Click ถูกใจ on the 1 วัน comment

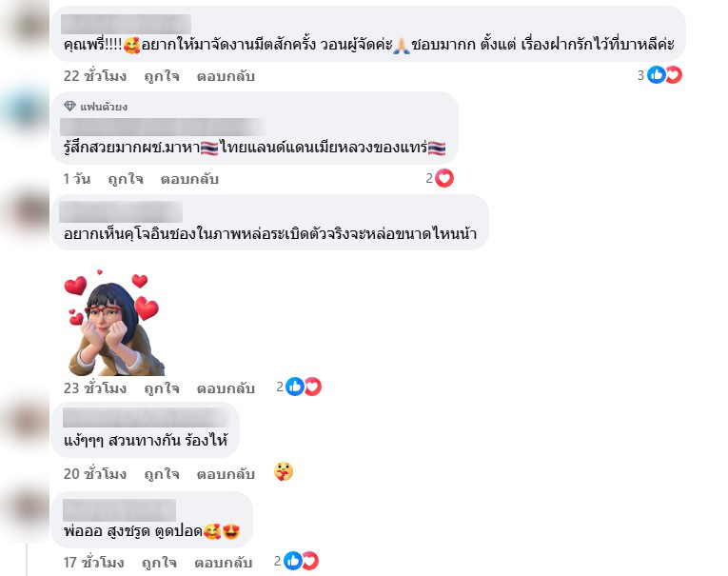click(126, 179)
